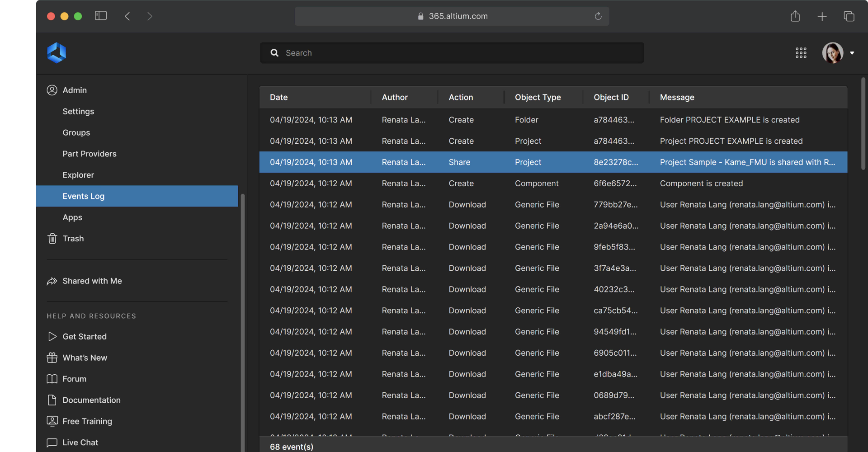Expand the user profile dropdown arrow
Screen dimensions: 868x452
pyautogui.click(x=852, y=53)
